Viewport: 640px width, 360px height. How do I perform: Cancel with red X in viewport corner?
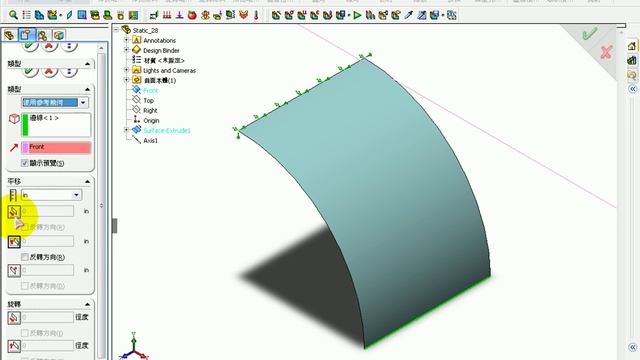coord(606,52)
